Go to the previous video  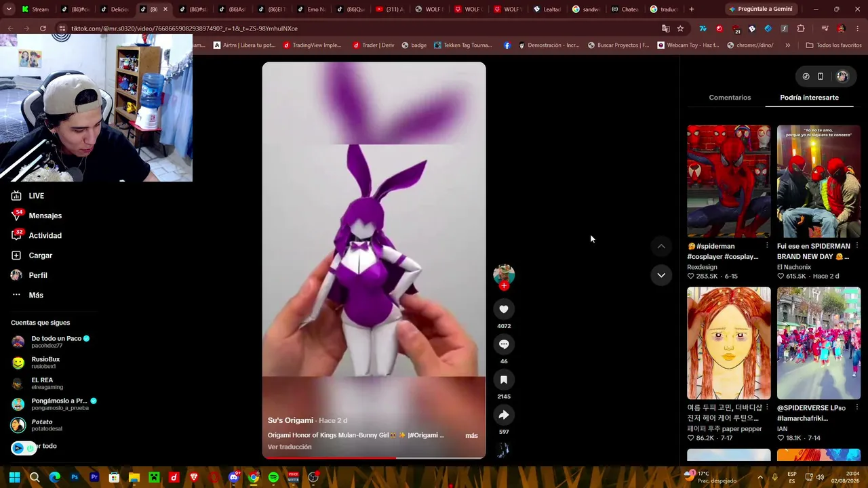661,246
